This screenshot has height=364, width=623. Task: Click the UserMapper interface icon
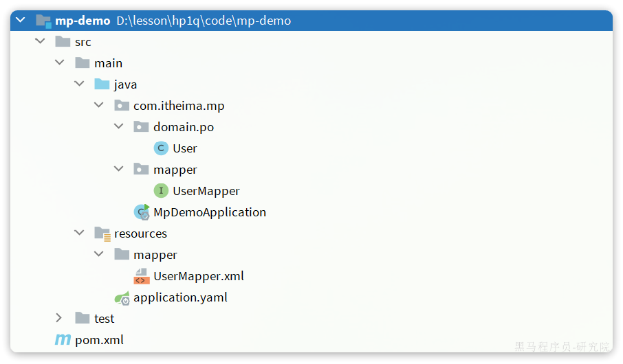point(161,191)
